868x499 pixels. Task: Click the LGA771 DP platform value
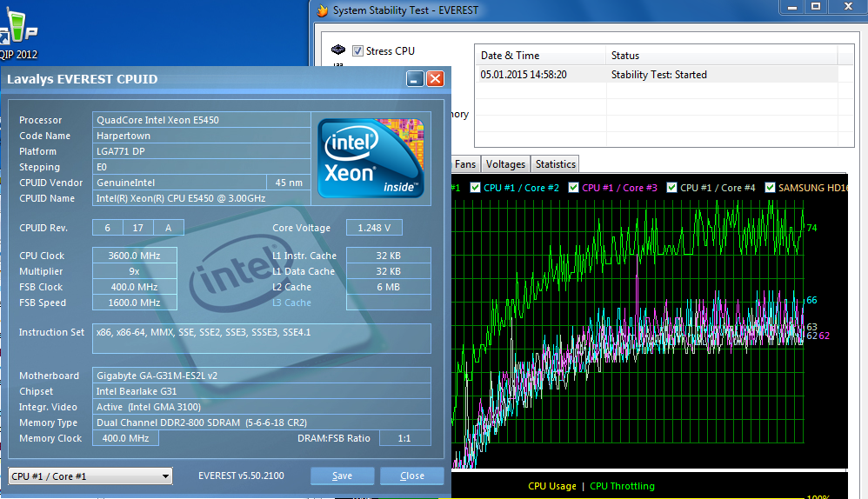[x=202, y=151]
